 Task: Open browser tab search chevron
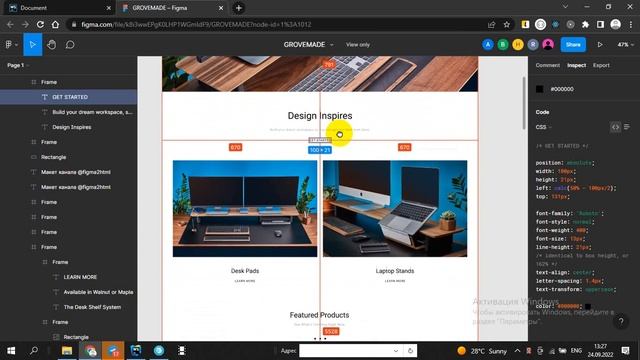pos(565,7)
